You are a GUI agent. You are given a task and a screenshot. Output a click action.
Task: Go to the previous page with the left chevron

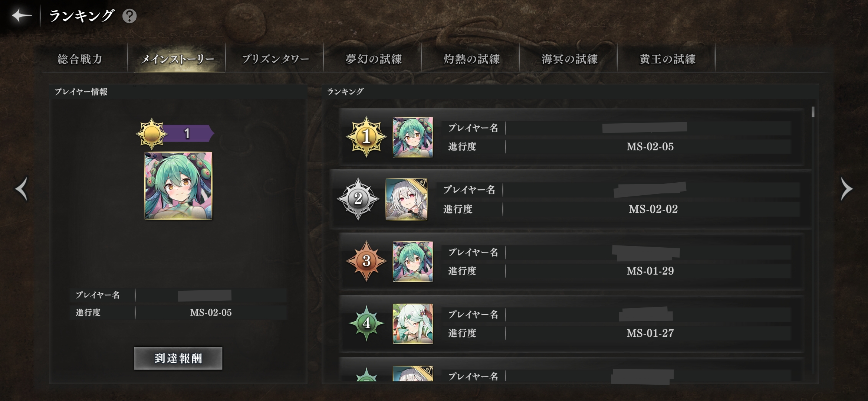click(x=21, y=189)
